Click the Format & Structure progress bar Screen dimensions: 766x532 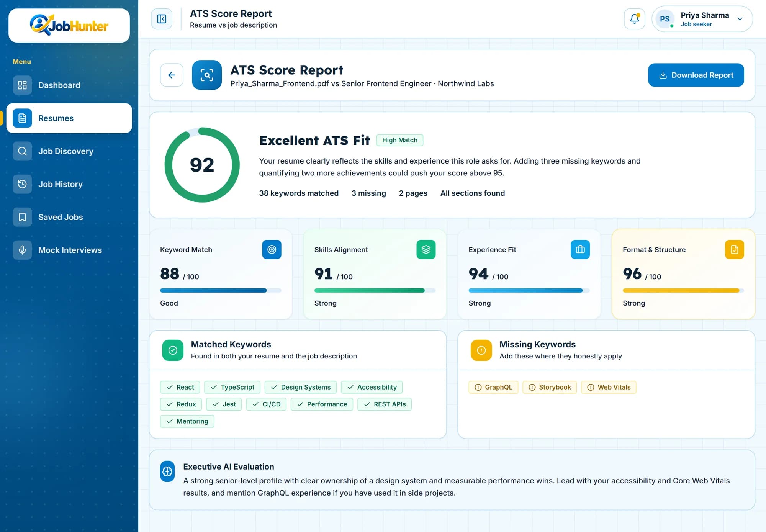point(683,290)
